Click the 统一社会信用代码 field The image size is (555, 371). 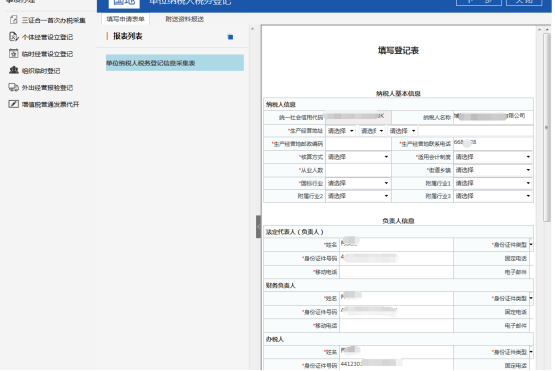point(358,117)
